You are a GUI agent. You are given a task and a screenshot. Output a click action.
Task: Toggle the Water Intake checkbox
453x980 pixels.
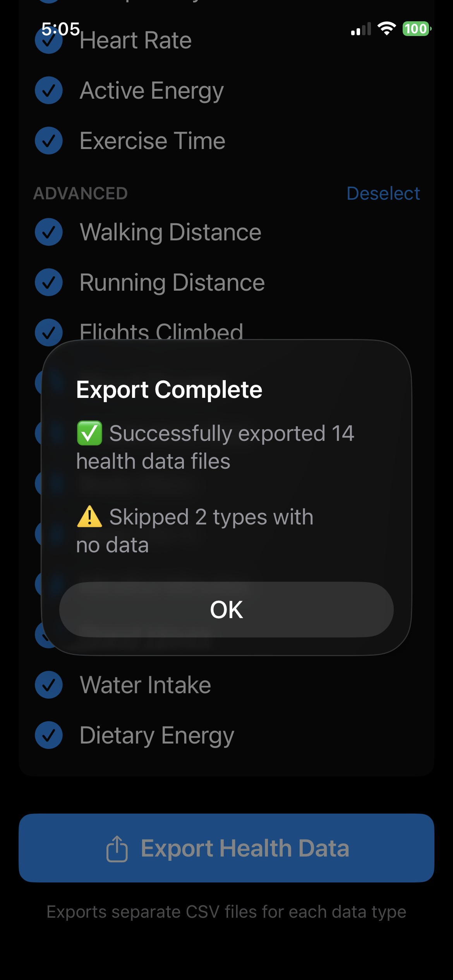pyautogui.click(x=49, y=685)
